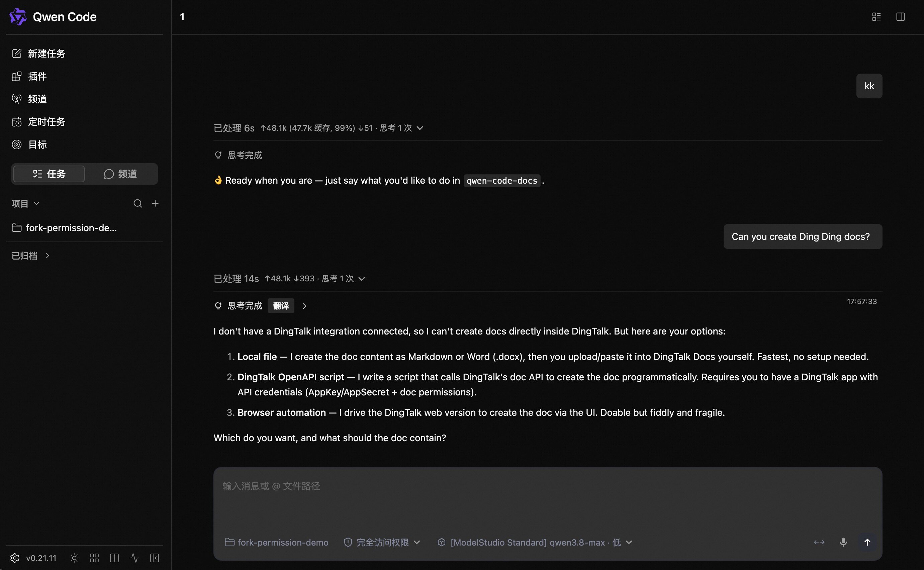Click "DingTalk OpenAPI script" option text

pos(291,377)
